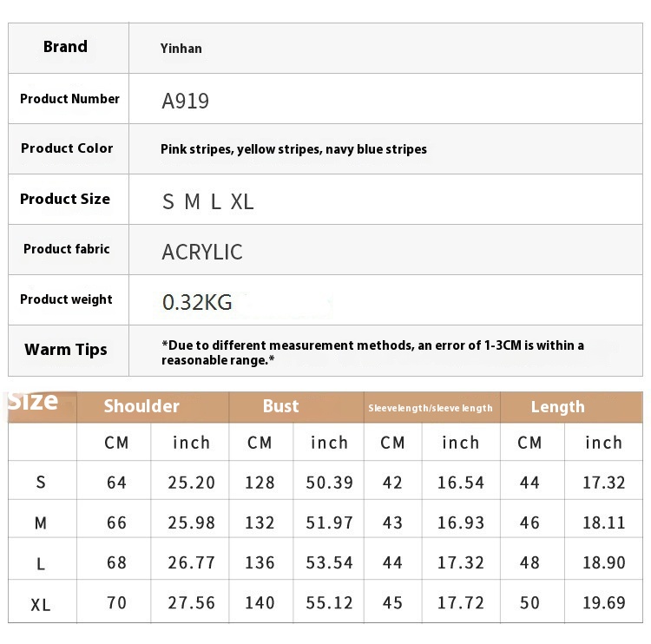
Task: Click the measurement error note text
Action: (372, 352)
